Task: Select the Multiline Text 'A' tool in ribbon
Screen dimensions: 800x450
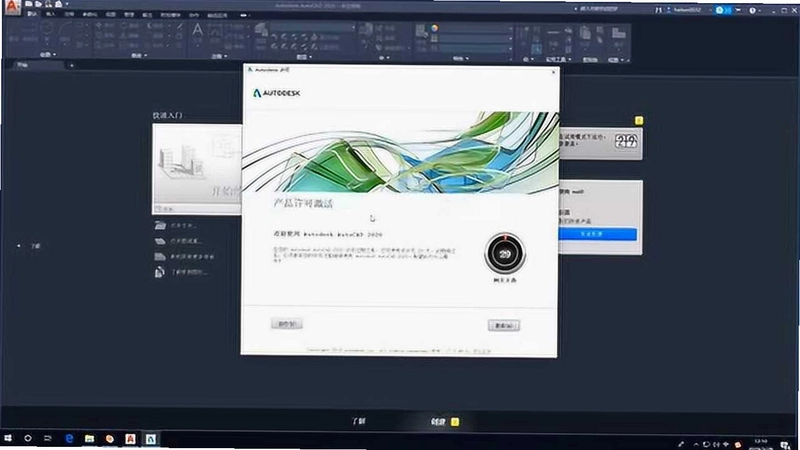Action: click(x=197, y=30)
